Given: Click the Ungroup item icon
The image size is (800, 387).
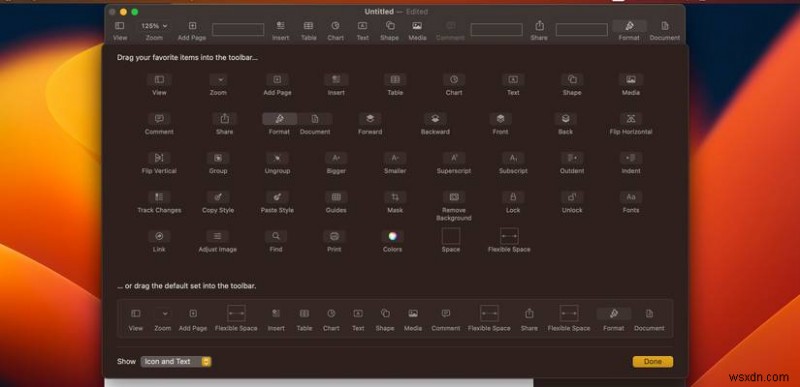Looking at the screenshot, I should (277, 158).
